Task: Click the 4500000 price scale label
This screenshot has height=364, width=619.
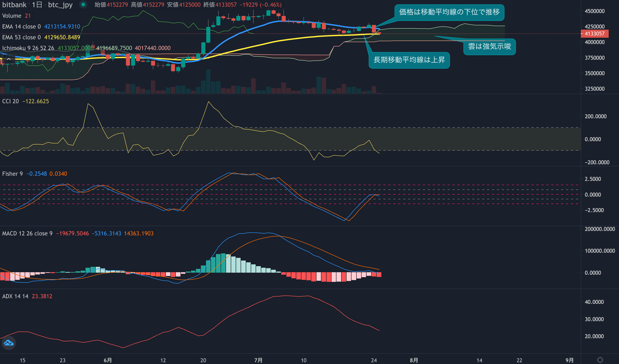Action: [x=595, y=11]
